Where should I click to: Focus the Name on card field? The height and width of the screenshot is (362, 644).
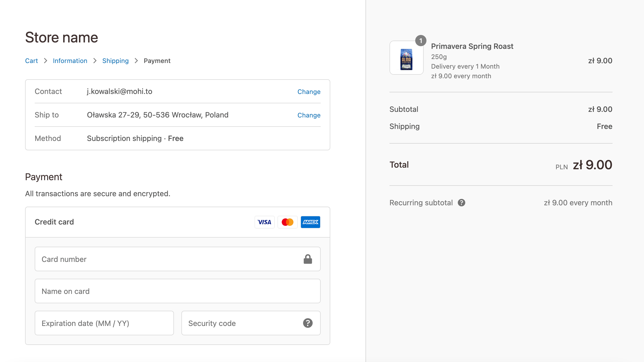click(177, 291)
